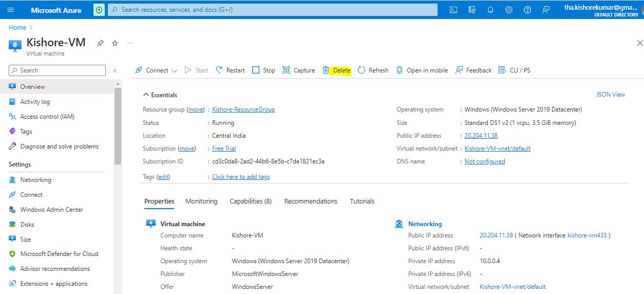Image resolution: width=644 pixels, height=294 pixels.
Task: Pin Kishore-VM to dashboard
Action: pyautogui.click(x=101, y=43)
